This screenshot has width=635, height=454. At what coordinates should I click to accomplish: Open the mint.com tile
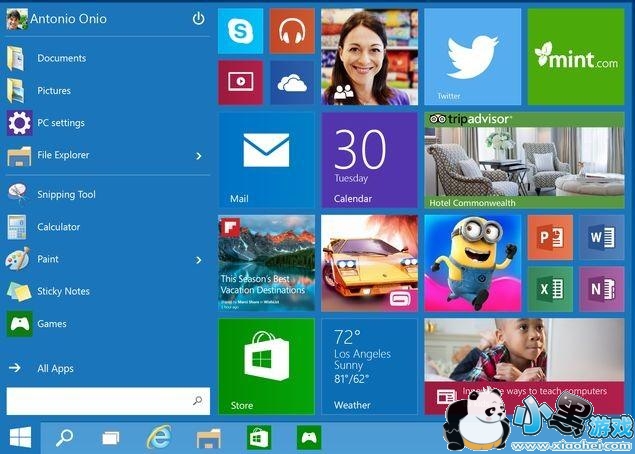pos(576,57)
